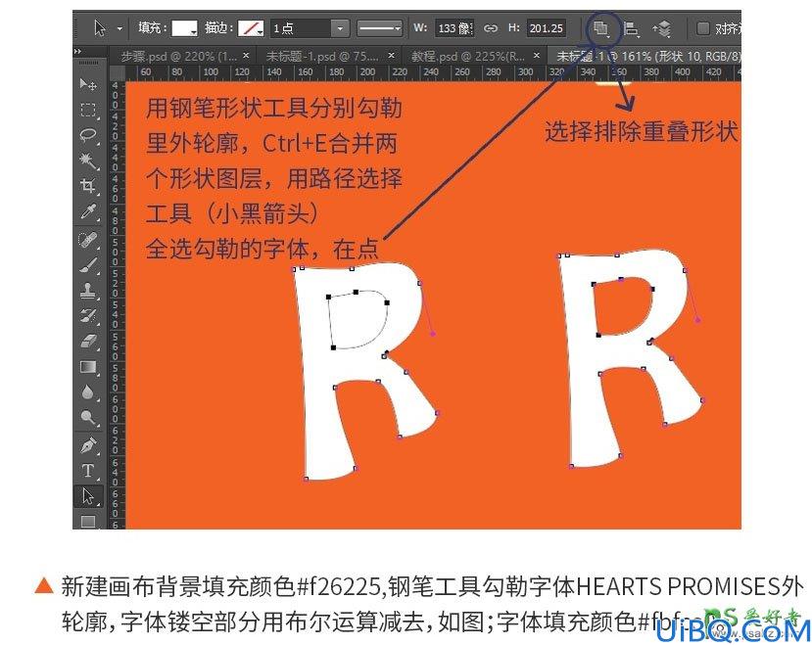Select the Eyedropper tool
Image resolution: width=812 pixels, height=645 pixels.
point(88,211)
